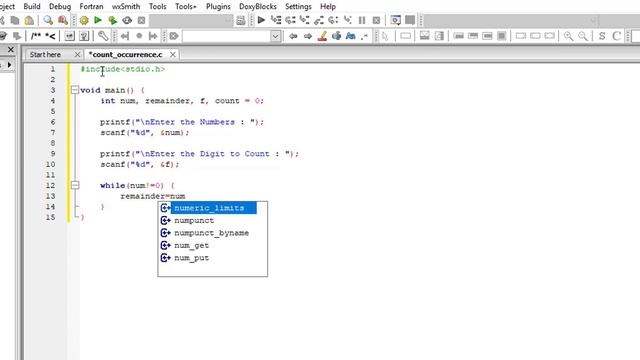
Task: Click the Build and run icon
Action: (112, 20)
